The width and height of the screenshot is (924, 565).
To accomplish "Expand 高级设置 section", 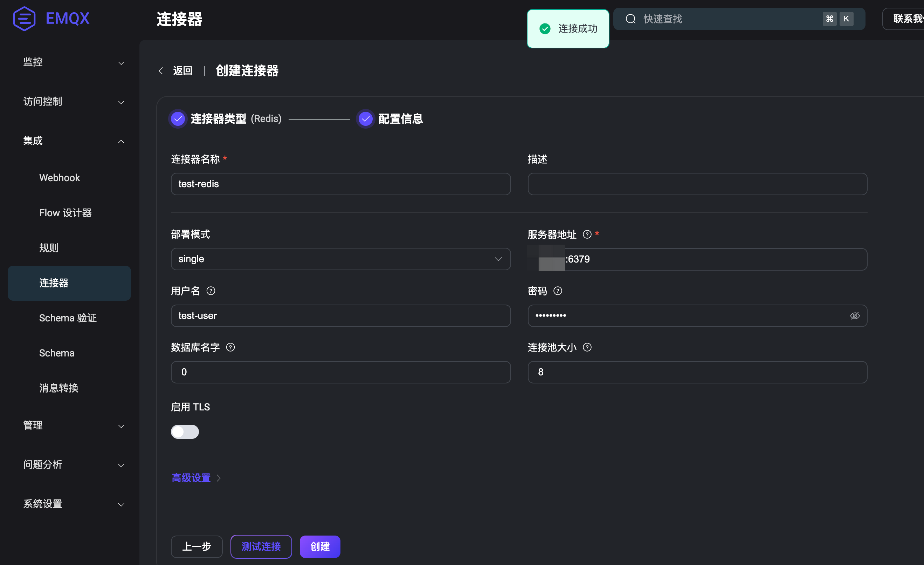I will (196, 478).
